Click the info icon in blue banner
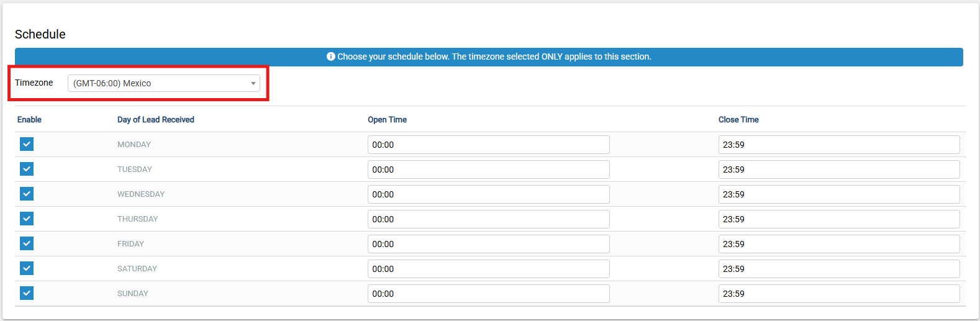 pos(331,57)
